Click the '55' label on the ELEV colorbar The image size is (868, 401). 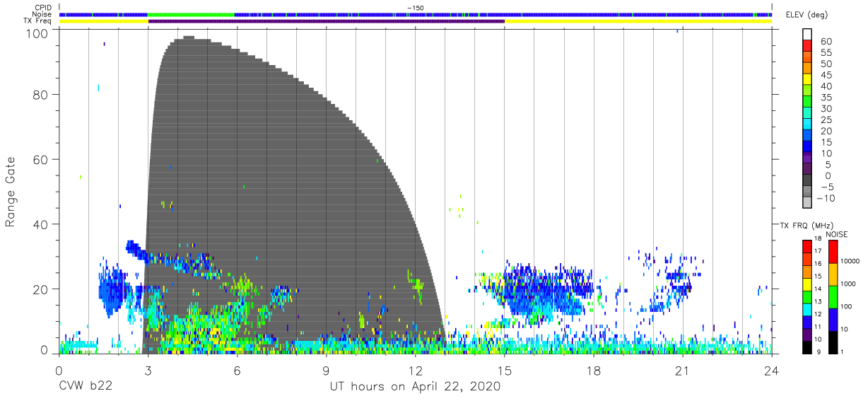pos(826,53)
